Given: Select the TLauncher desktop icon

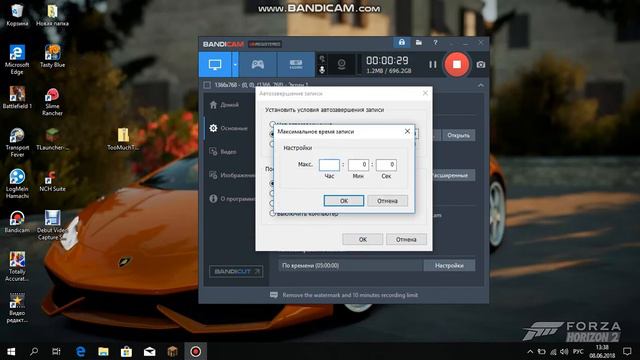Looking at the screenshot, I should pos(52,140).
